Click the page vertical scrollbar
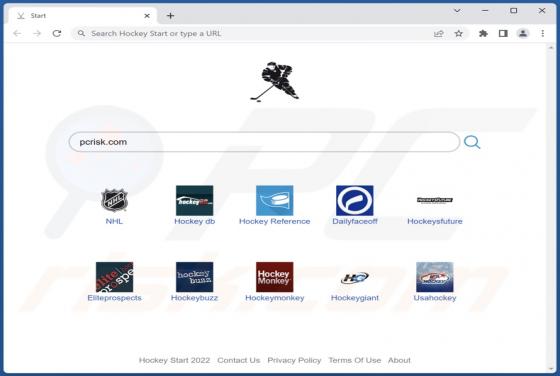The image size is (560, 376). (x=550, y=207)
